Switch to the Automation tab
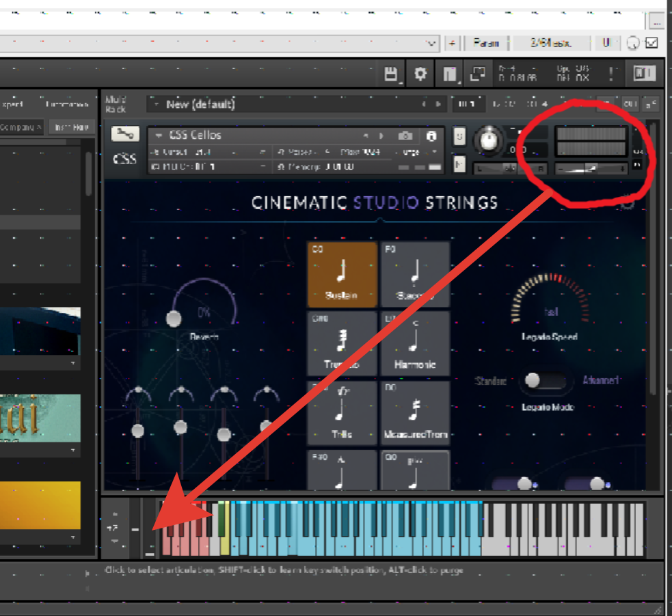This screenshot has height=616, width=672. point(67,104)
